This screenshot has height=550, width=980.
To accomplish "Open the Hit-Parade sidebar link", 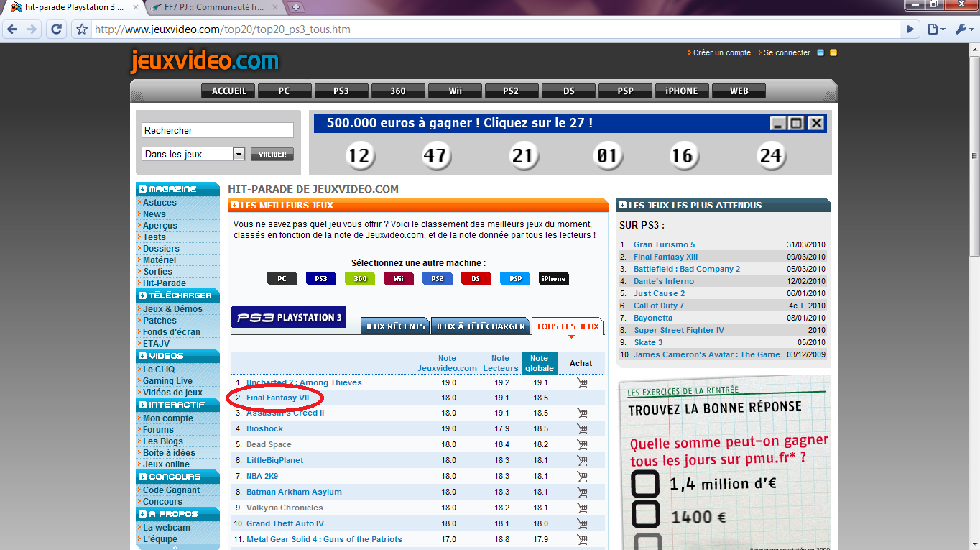I will [165, 283].
